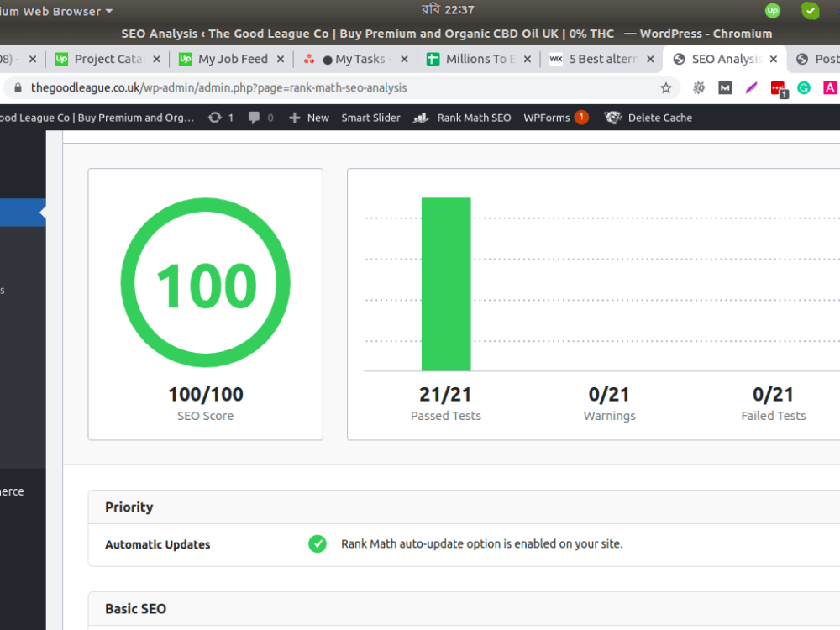Click the 100/100 SEO Score text
840x630 pixels.
[x=206, y=395]
